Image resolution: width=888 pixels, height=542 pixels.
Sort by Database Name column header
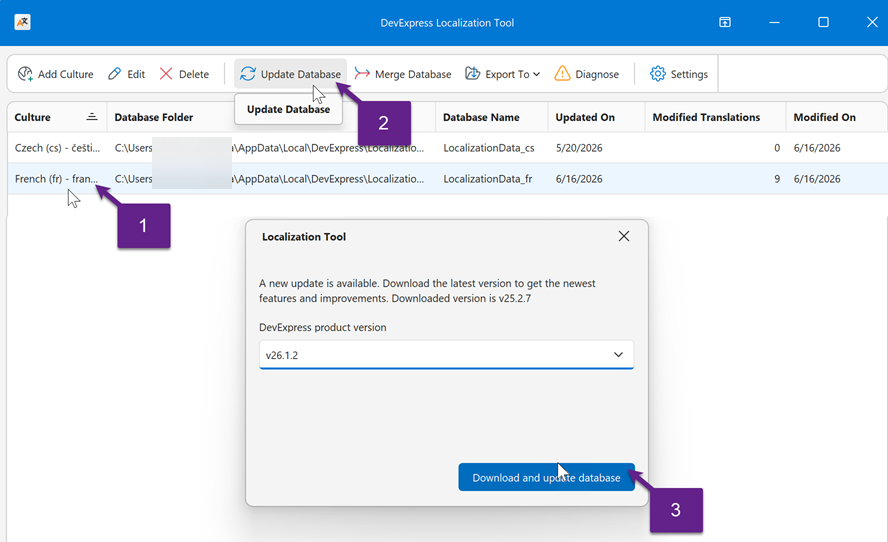point(492,117)
